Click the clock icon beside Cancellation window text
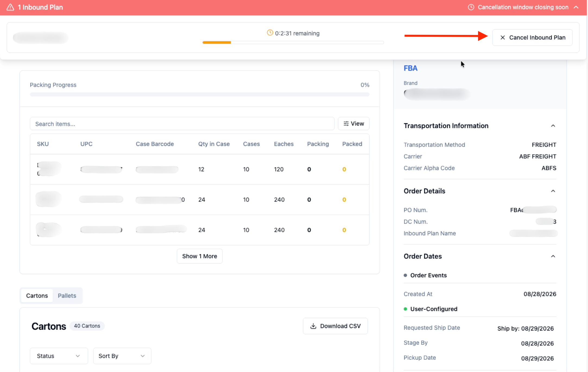 tap(471, 7)
